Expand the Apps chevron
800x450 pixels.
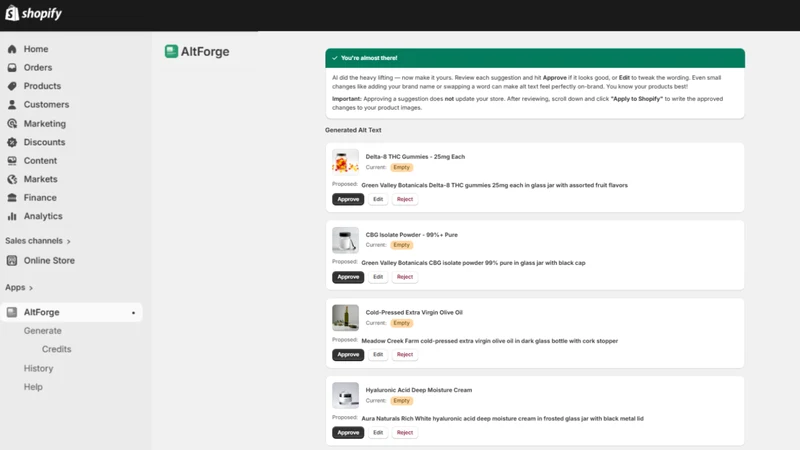coord(31,288)
